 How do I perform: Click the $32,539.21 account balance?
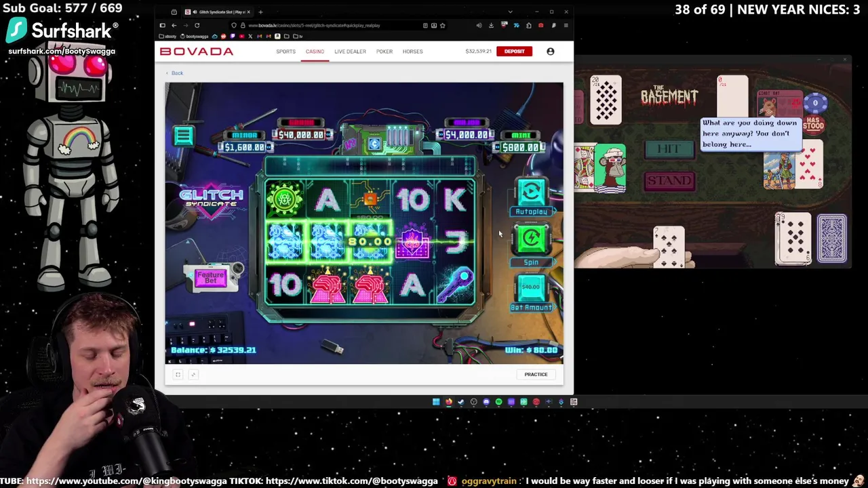click(x=478, y=52)
